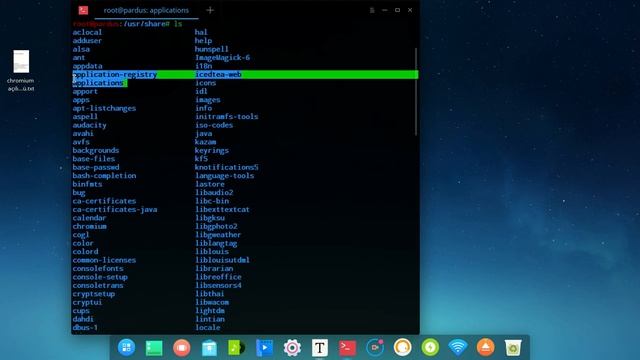Viewport: 640px width, 360px height.
Task: Click the appdata directory entry
Action: click(x=87, y=66)
